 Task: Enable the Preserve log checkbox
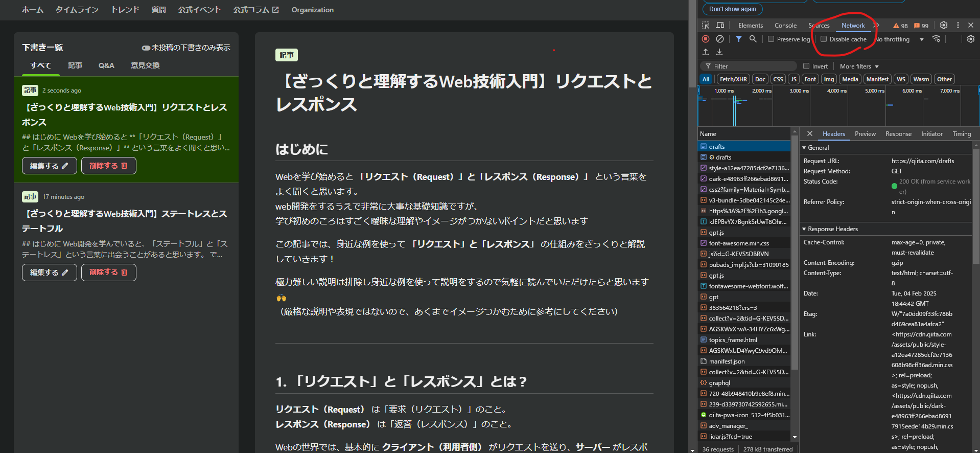771,39
